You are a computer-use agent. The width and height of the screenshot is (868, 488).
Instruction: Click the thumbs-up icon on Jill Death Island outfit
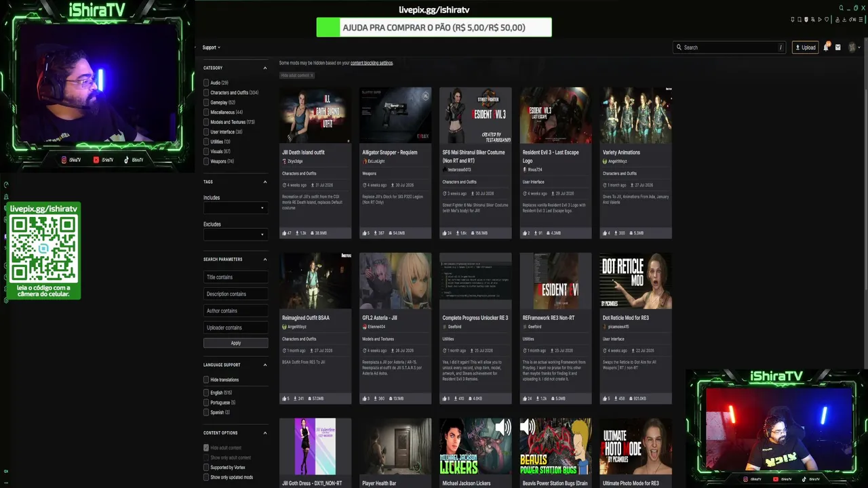pyautogui.click(x=285, y=233)
